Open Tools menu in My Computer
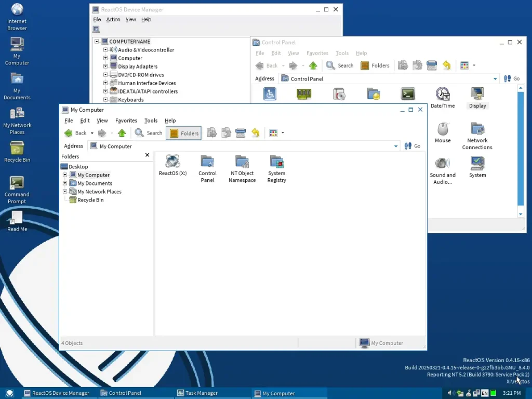The width and height of the screenshot is (532, 399). 151,121
